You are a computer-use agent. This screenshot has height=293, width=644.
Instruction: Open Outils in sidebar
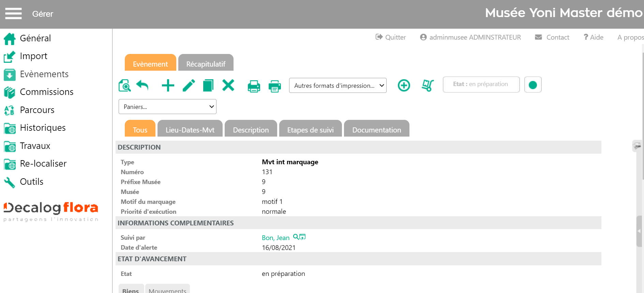pos(32,182)
